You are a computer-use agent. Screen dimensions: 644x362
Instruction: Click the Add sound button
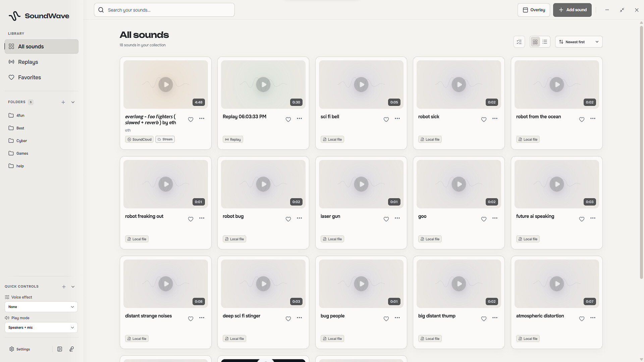pyautogui.click(x=572, y=10)
